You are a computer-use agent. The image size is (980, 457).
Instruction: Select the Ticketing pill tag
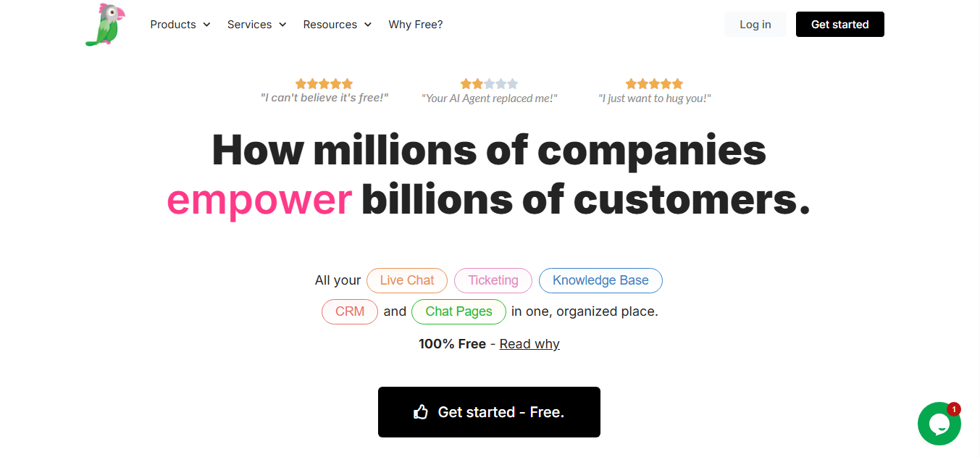point(493,280)
